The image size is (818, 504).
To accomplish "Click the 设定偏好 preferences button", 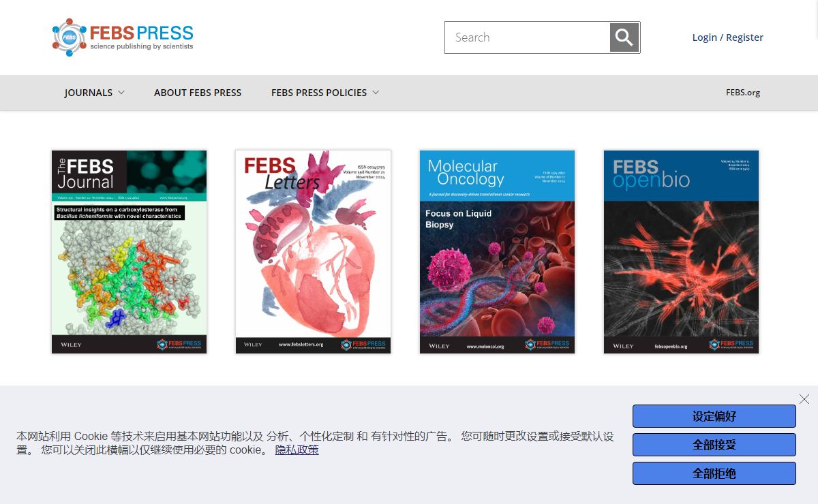I will point(714,416).
